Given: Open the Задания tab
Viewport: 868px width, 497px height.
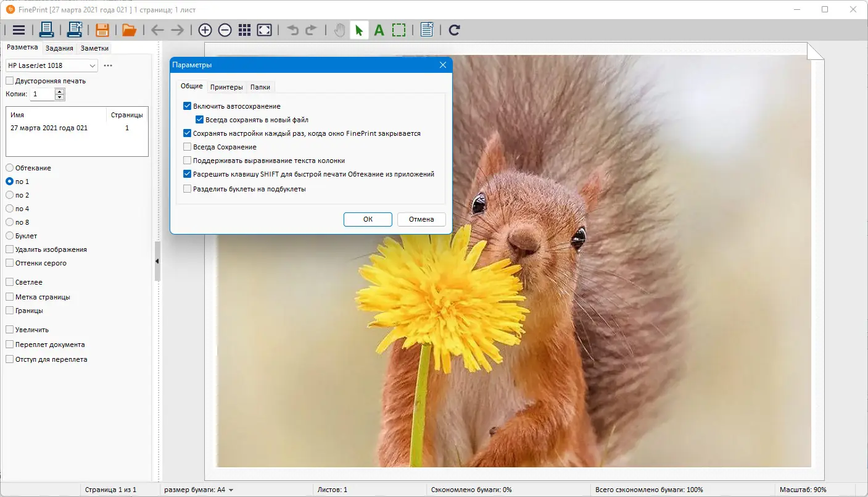Looking at the screenshot, I should pyautogui.click(x=59, y=48).
